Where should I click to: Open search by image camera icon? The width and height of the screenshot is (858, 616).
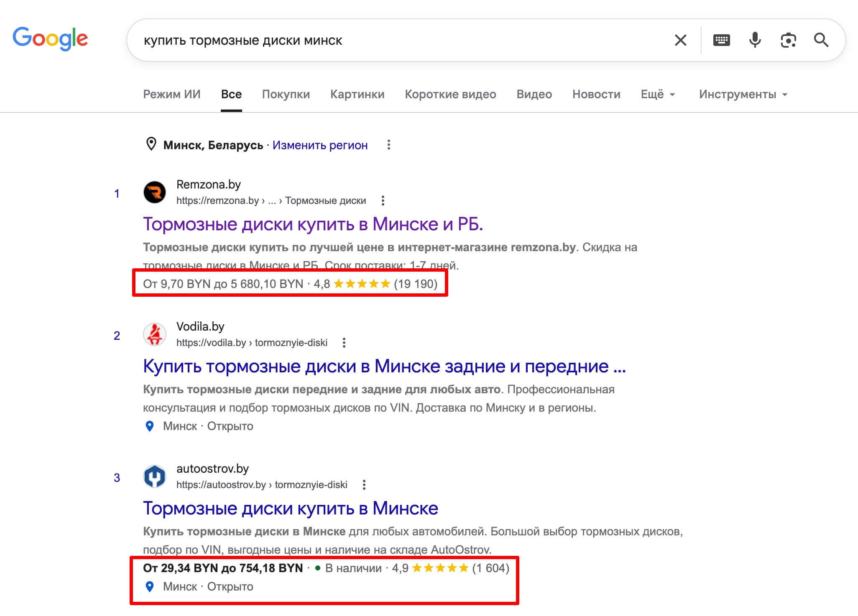pos(788,40)
